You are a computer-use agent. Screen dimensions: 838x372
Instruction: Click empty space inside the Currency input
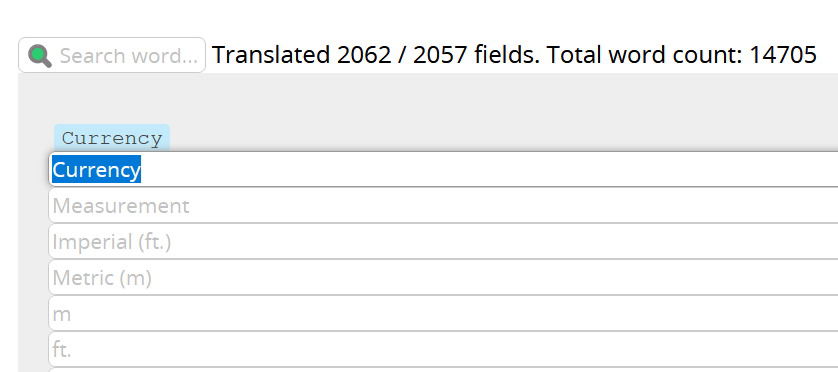tap(481, 169)
